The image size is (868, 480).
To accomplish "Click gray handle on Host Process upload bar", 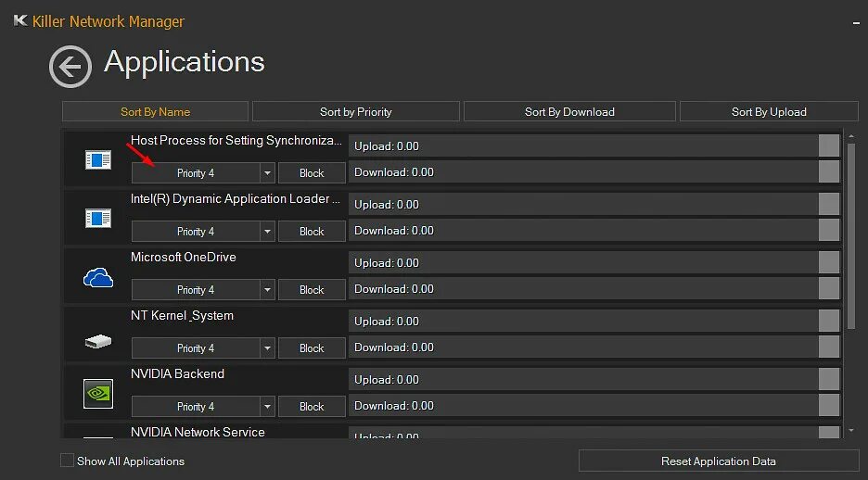I will 829,146.
